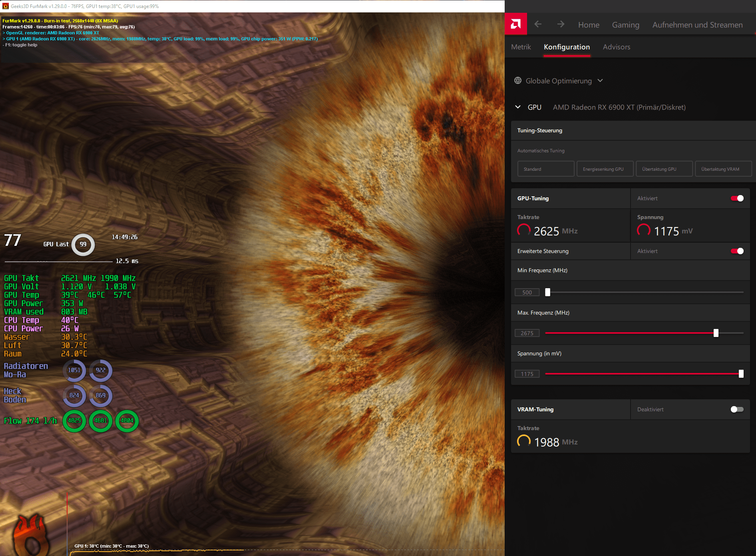The width and height of the screenshot is (756, 556).
Task: Switch to the Metrik tab
Action: click(x=521, y=47)
